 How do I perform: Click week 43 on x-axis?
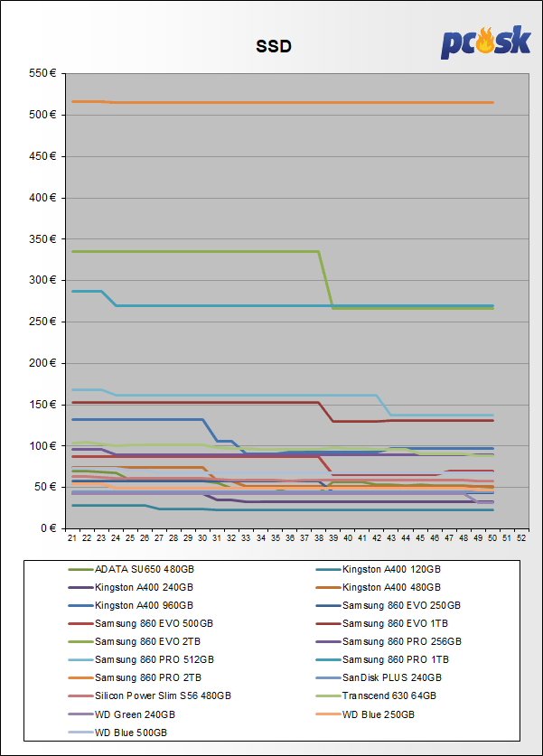(391, 538)
